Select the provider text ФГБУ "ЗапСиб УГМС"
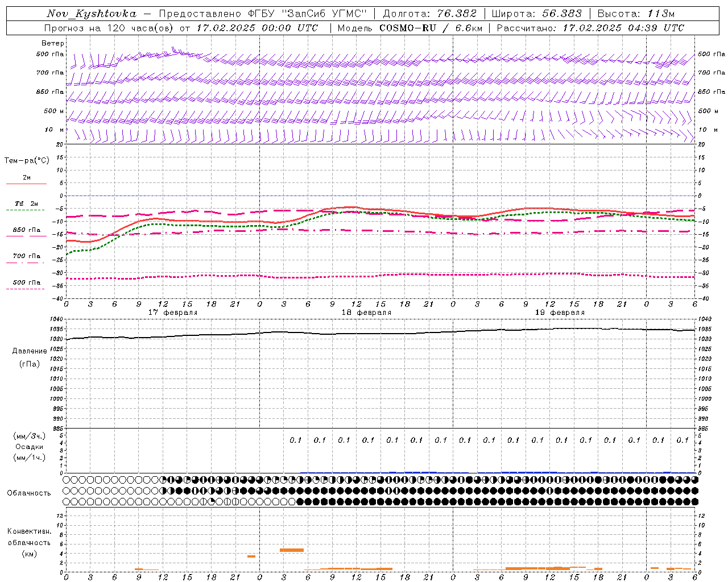Image resolution: width=728 pixels, height=582 pixels. pos(307,14)
